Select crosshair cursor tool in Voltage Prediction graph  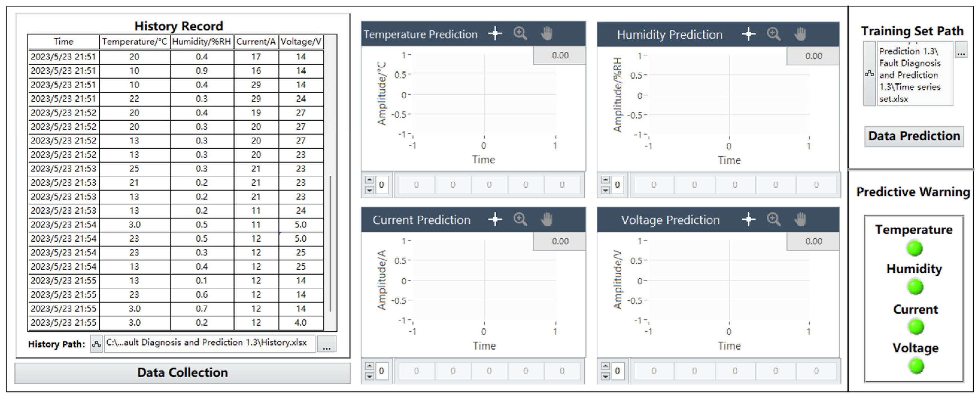pyautogui.click(x=748, y=219)
